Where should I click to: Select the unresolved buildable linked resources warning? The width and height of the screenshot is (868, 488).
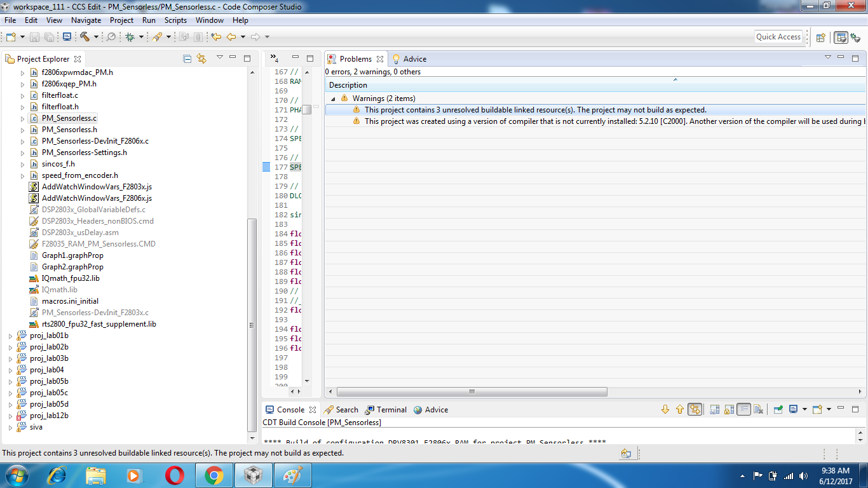coord(595,110)
